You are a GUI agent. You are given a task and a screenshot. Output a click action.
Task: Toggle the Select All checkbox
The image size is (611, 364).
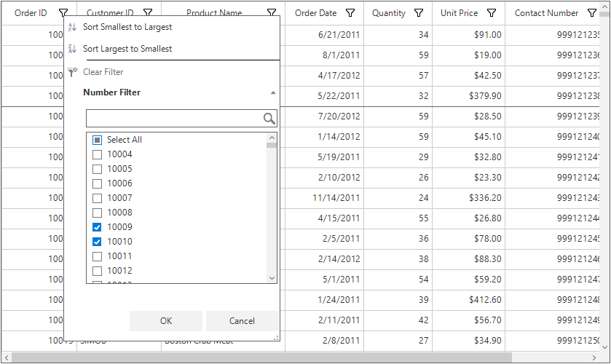coord(97,140)
